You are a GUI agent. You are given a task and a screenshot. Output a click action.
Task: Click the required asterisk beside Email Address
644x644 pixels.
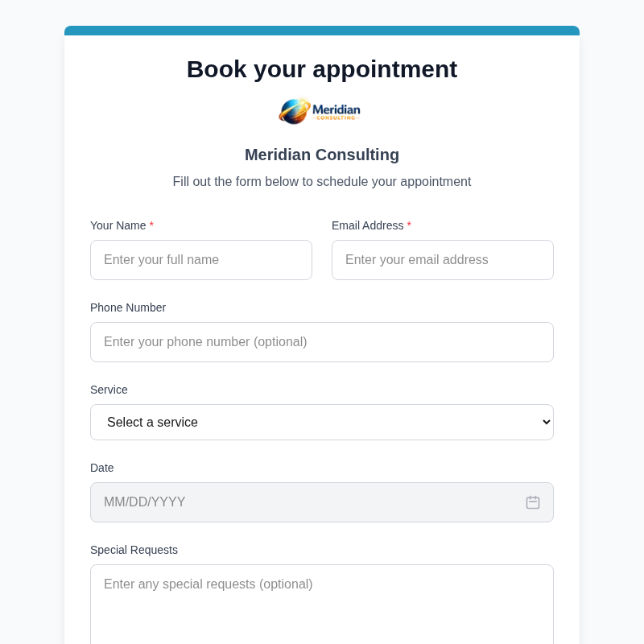409,226
